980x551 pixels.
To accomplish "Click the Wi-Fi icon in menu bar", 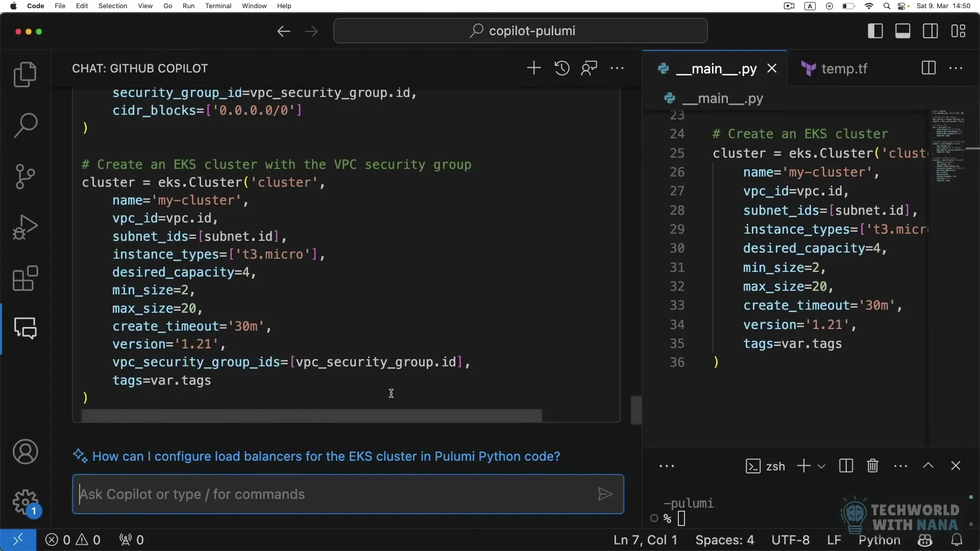I will click(x=869, y=6).
